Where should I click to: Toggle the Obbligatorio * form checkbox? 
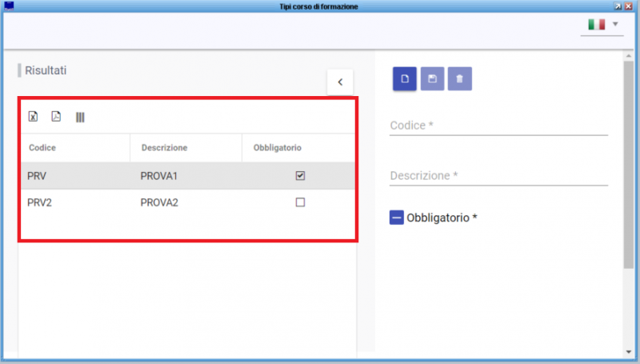point(396,218)
